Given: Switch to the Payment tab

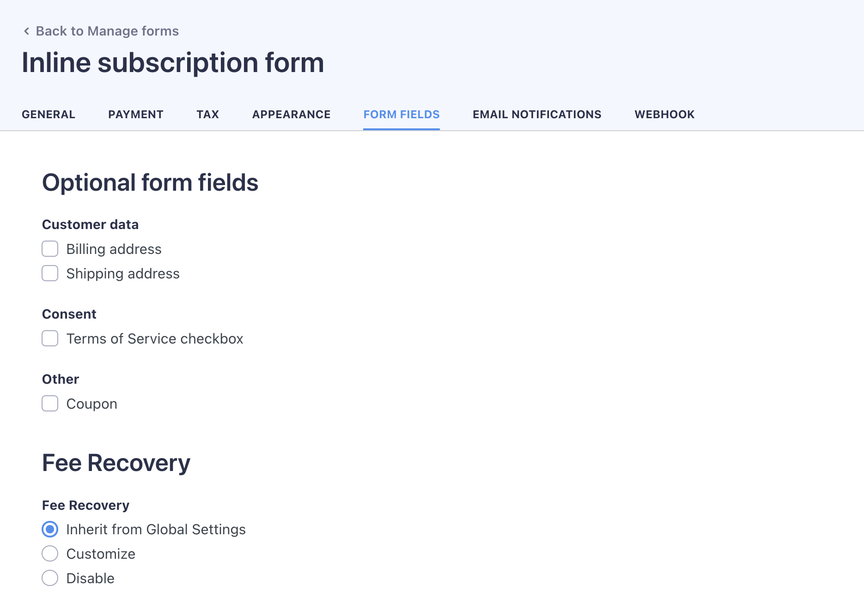Looking at the screenshot, I should click(136, 115).
